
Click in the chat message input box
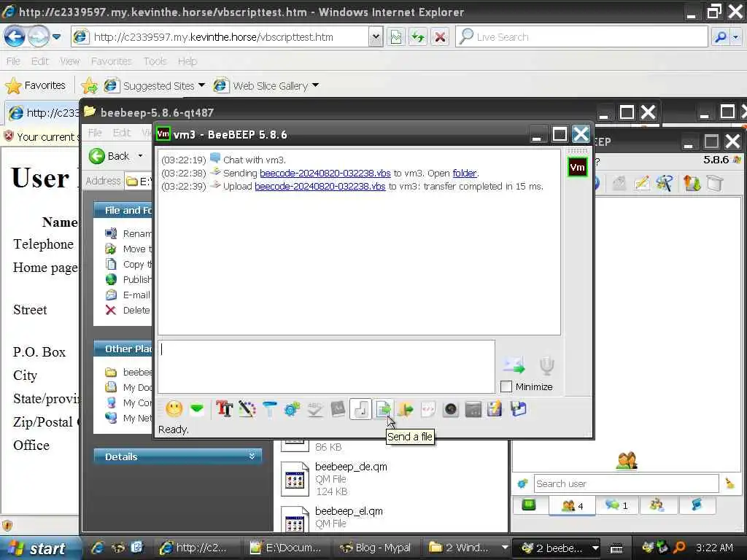pos(326,366)
